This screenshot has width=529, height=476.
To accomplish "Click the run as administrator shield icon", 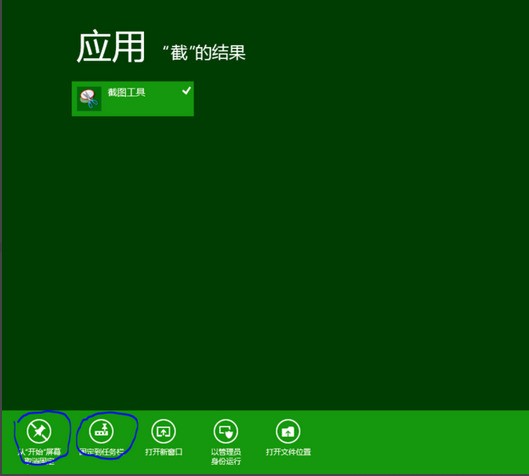I will (226, 431).
